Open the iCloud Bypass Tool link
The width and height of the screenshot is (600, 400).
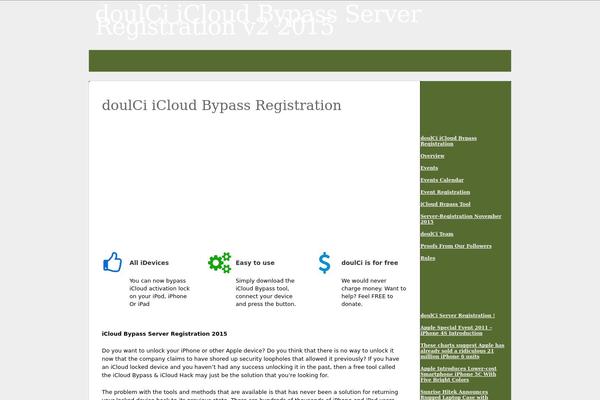click(445, 204)
